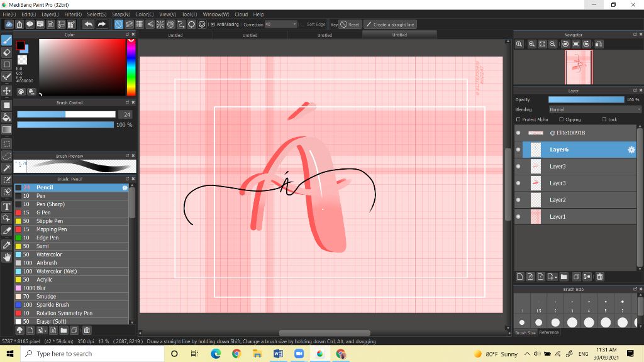Click Create a straight line button

coord(390,25)
